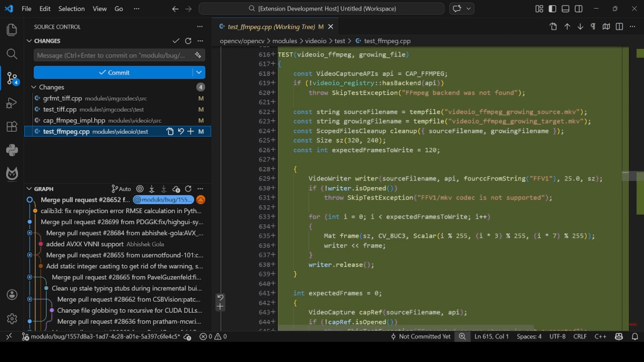Collapse the Changes file group
644x362 pixels.
[x=34, y=87]
